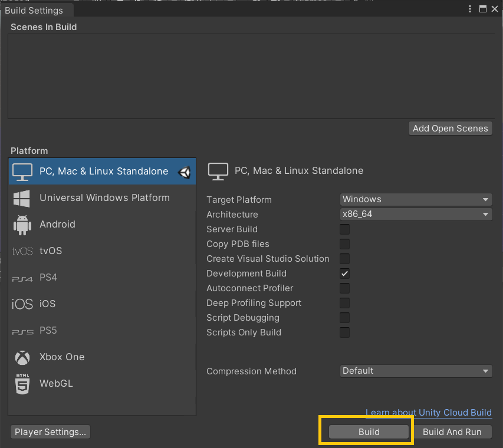Screen dimensions: 503x448
Task: Click the Platform heading
Action: (29, 151)
